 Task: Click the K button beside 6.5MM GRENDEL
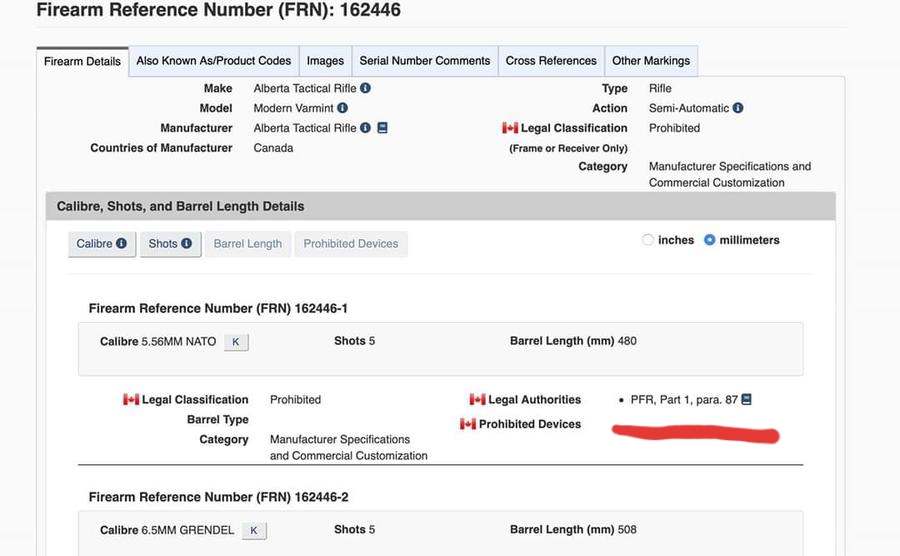pos(254,531)
